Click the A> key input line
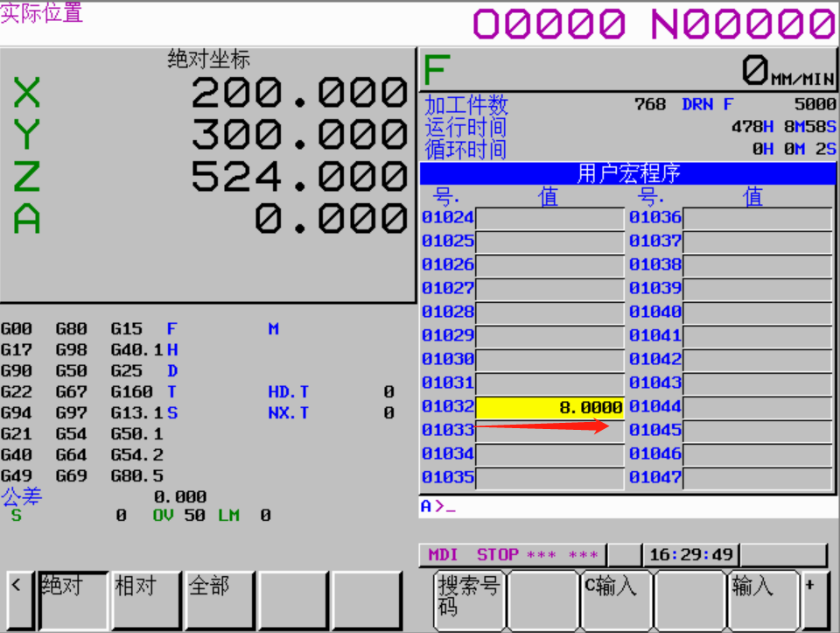Screen dimensions: 840x633 (x=626, y=507)
